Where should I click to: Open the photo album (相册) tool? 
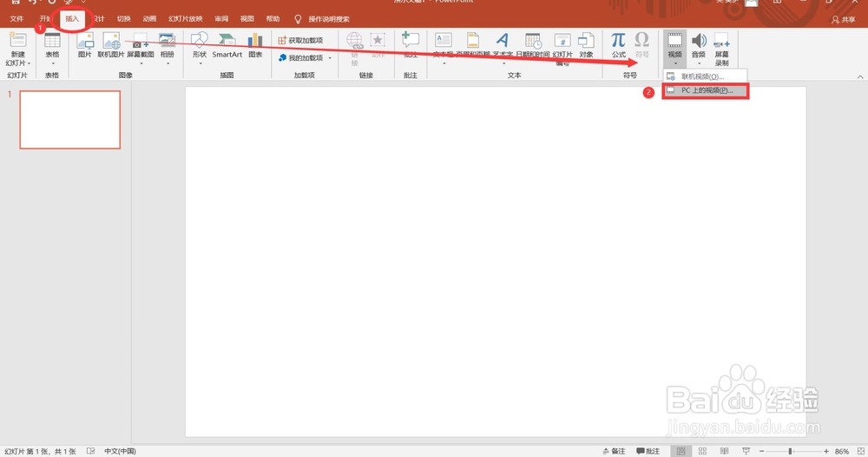pos(168,41)
